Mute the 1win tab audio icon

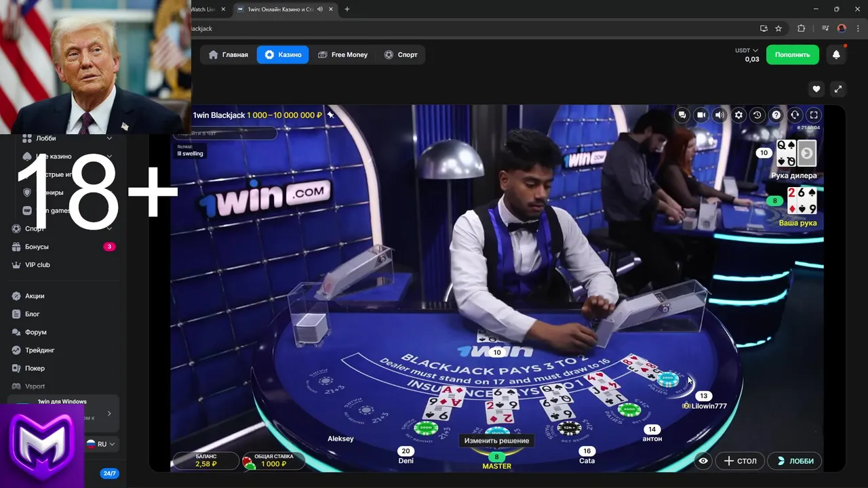tap(319, 9)
